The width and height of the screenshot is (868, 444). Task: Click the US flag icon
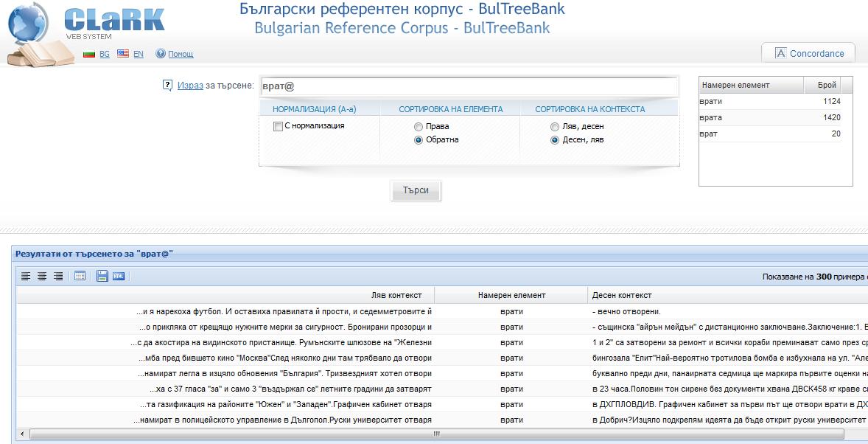click(123, 54)
